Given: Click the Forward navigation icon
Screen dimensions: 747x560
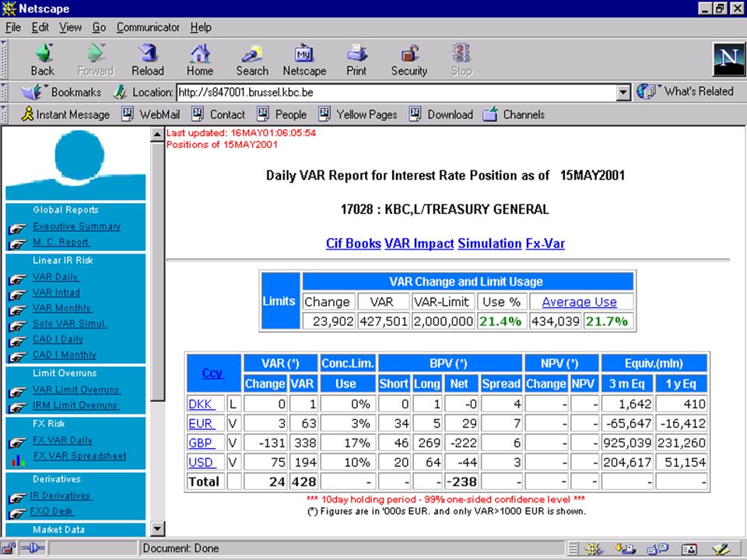Looking at the screenshot, I should pyautogui.click(x=95, y=59).
